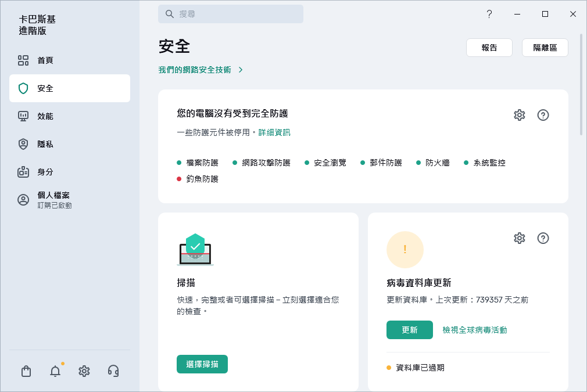Open the settings gear in bottom bar
The height and width of the screenshot is (392, 587).
(84, 371)
